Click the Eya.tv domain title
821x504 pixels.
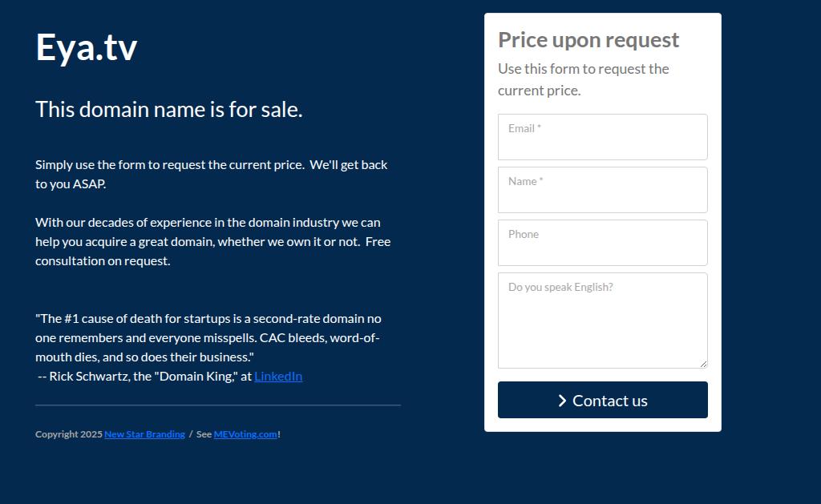point(87,47)
